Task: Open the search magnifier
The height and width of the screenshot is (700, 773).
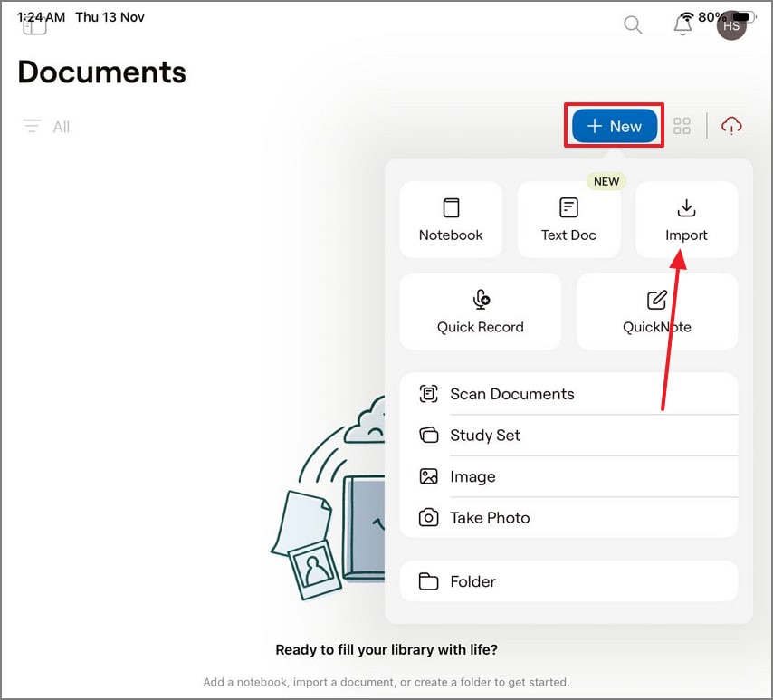Action: 633,24
